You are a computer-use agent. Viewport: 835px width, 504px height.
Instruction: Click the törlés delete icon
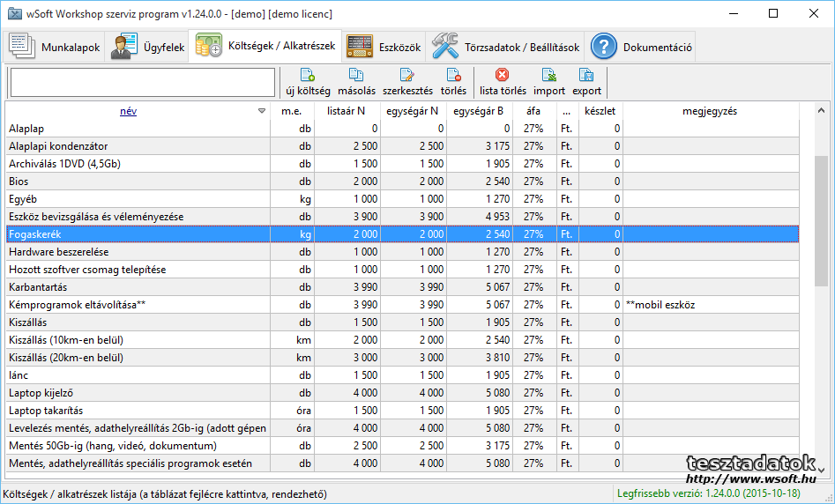click(453, 75)
